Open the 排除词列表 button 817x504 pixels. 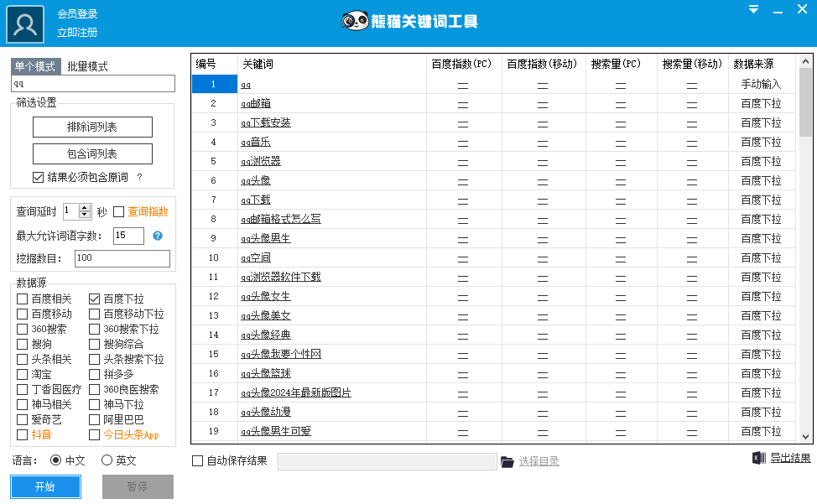(x=92, y=127)
